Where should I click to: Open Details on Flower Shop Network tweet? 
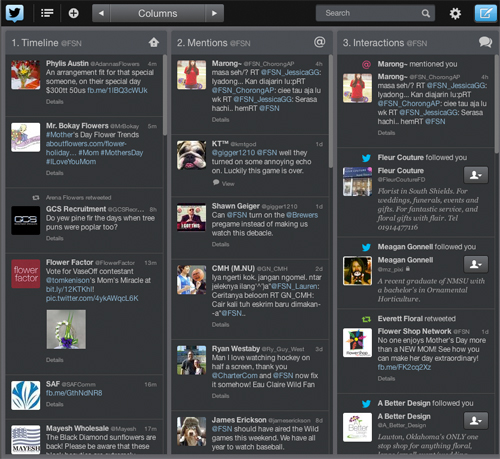click(x=386, y=378)
